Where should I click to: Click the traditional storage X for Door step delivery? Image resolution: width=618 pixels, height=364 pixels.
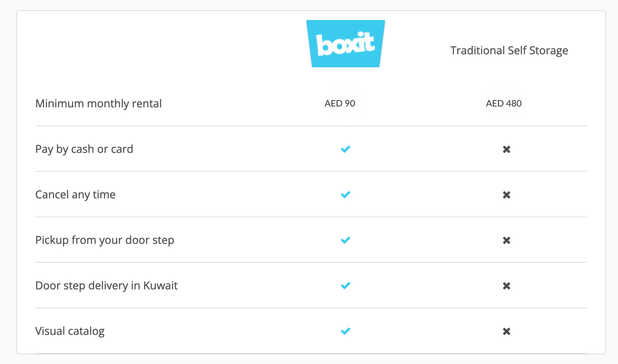(507, 286)
